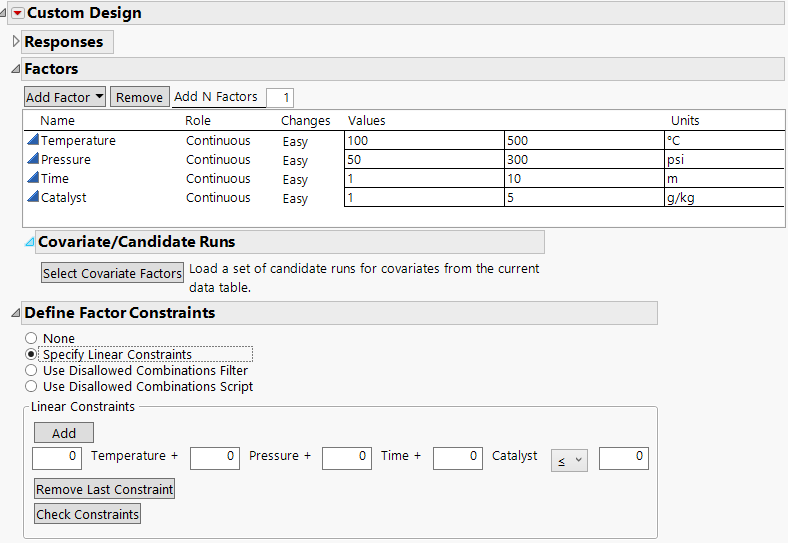Image resolution: width=788 pixels, height=543 pixels.
Task: Click the blue continuous icon beside Time
Action: pyautogui.click(x=33, y=179)
